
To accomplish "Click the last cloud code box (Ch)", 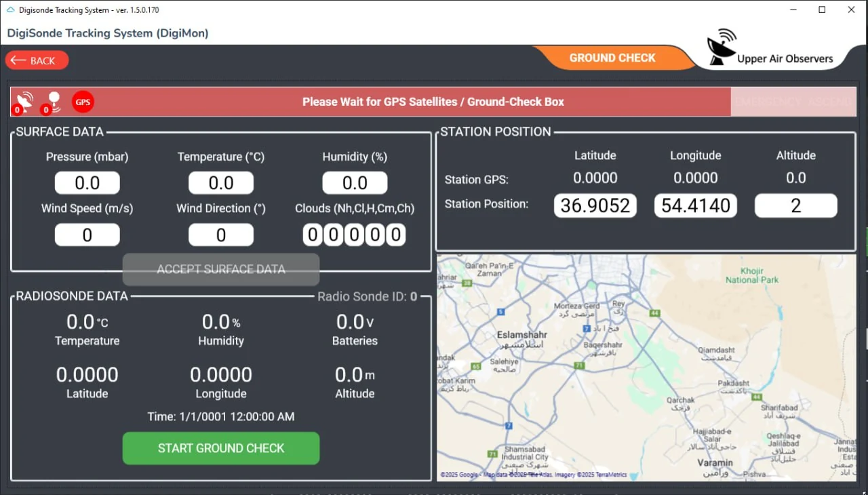I will [397, 235].
